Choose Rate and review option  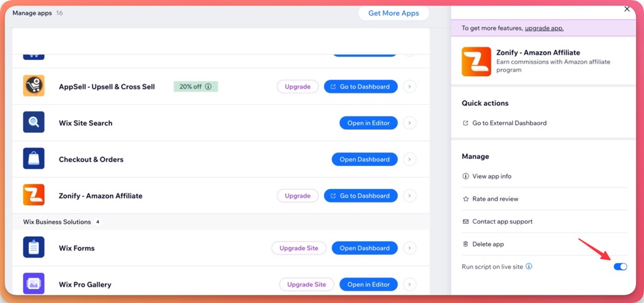[x=495, y=199]
